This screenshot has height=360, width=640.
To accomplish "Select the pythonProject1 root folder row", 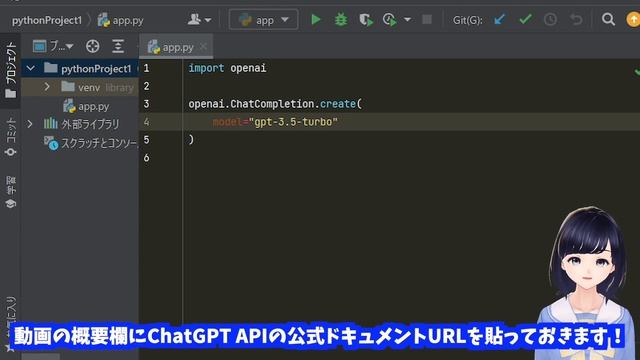I will pos(80,68).
